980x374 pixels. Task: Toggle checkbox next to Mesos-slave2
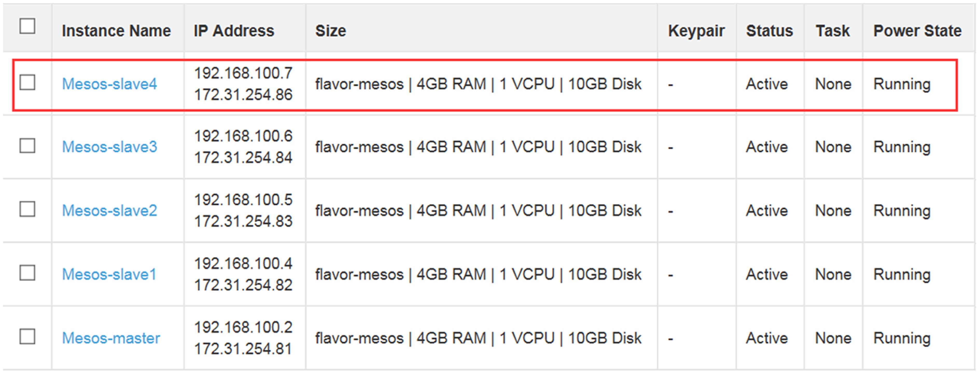point(27,209)
